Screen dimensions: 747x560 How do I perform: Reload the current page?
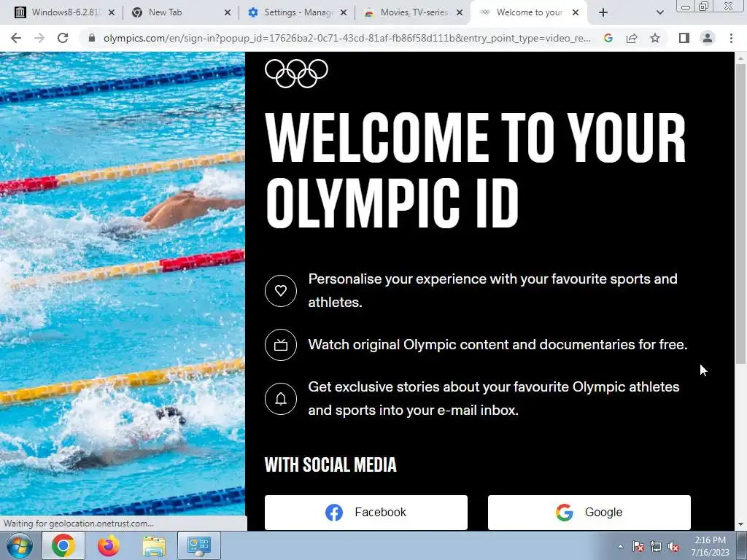(63, 38)
